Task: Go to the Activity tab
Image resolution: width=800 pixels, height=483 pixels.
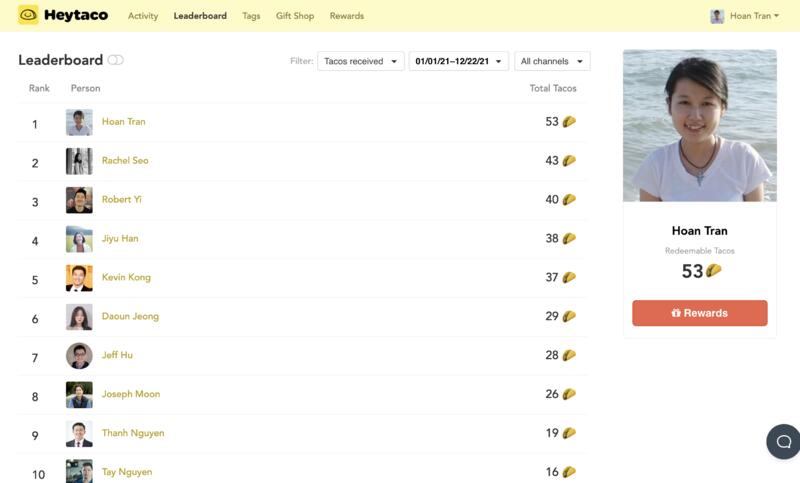Action: 143,16
